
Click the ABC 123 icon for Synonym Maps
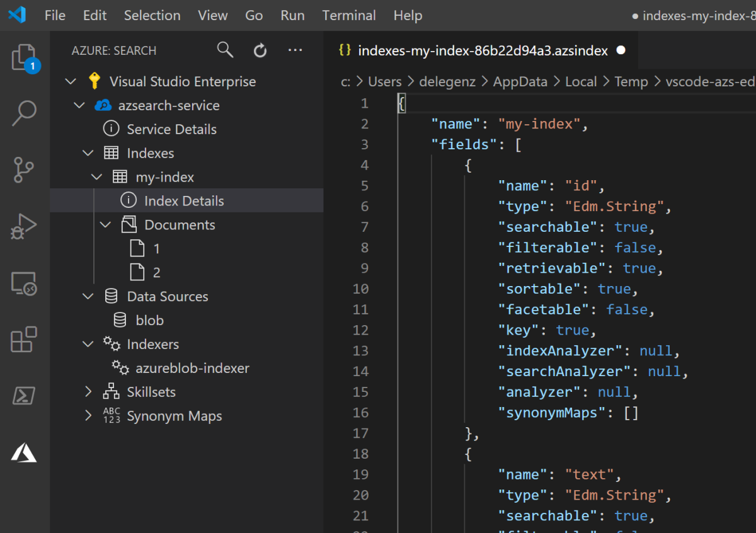(x=112, y=416)
